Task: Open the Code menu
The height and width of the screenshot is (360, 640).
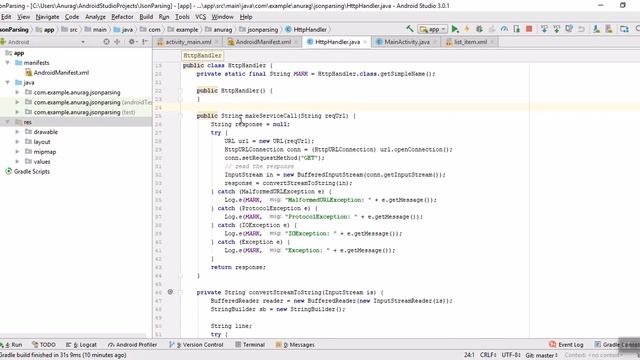Action: (72, 17)
